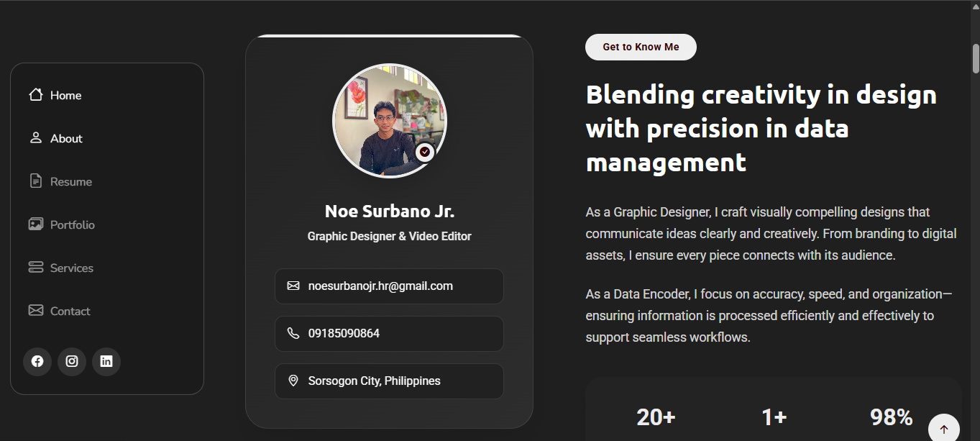Viewport: 980px width, 441px height.
Task: Go to the About section
Action: [x=66, y=139]
